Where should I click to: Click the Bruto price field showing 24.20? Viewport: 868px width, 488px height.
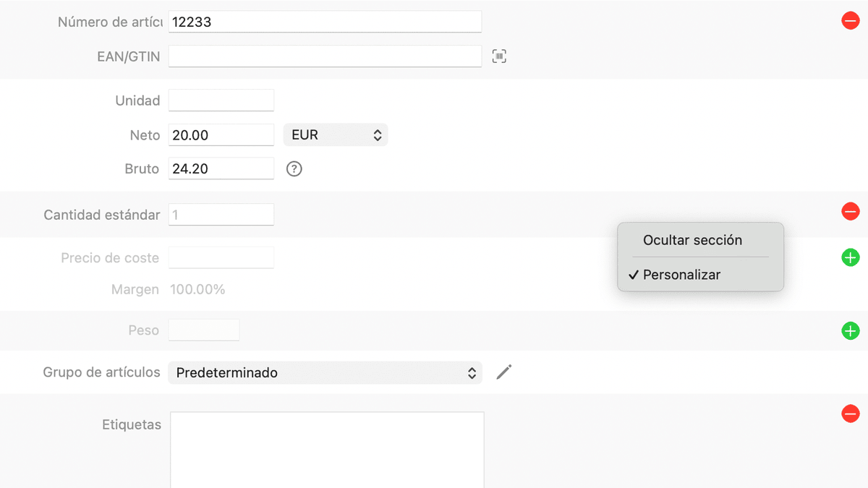[221, 168]
